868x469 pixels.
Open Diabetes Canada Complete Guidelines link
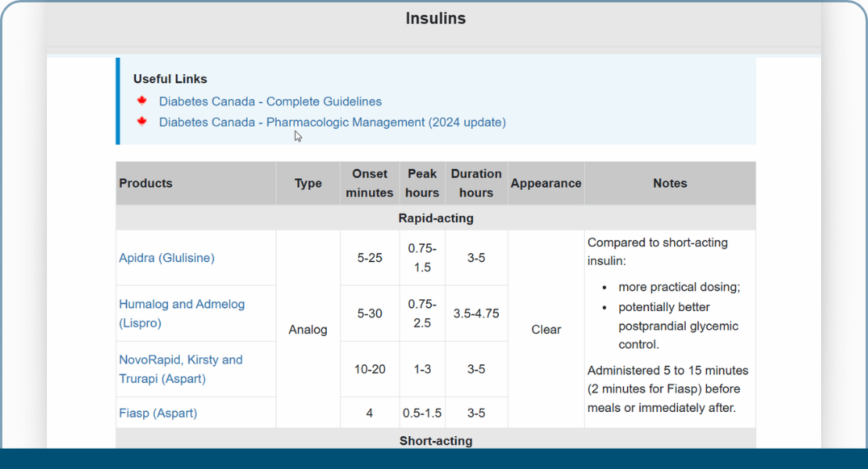270,102
